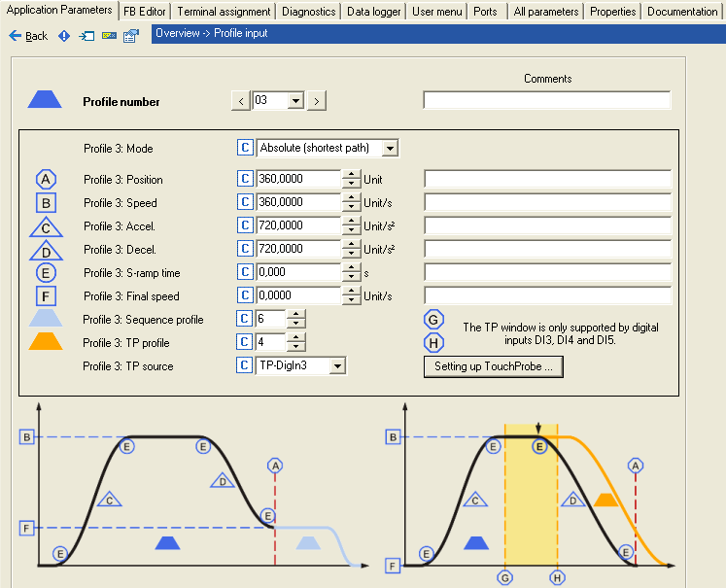Click the C icon beside S-ramp time
The height and width of the screenshot is (588, 726).
246,273
